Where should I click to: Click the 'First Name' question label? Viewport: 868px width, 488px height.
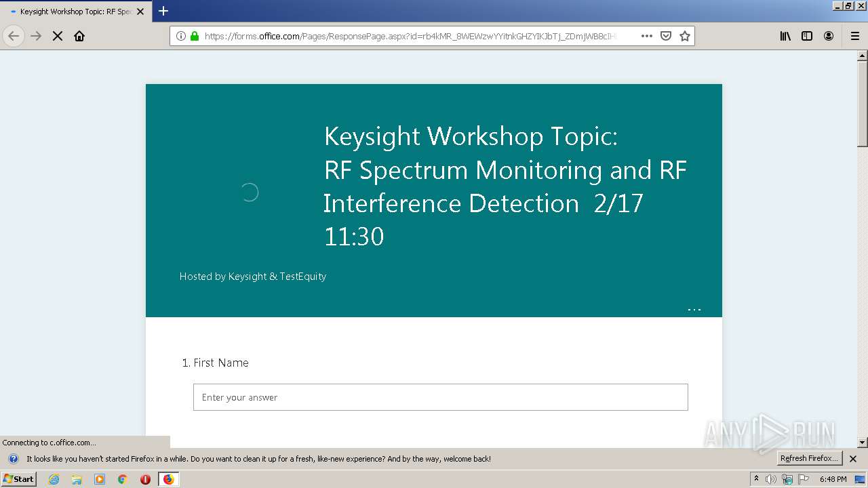click(x=221, y=363)
